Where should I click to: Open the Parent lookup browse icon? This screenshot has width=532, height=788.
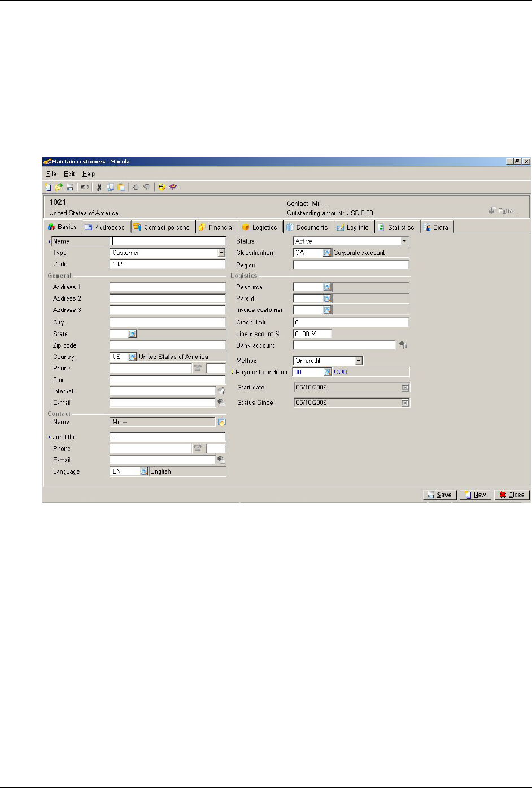327,298
